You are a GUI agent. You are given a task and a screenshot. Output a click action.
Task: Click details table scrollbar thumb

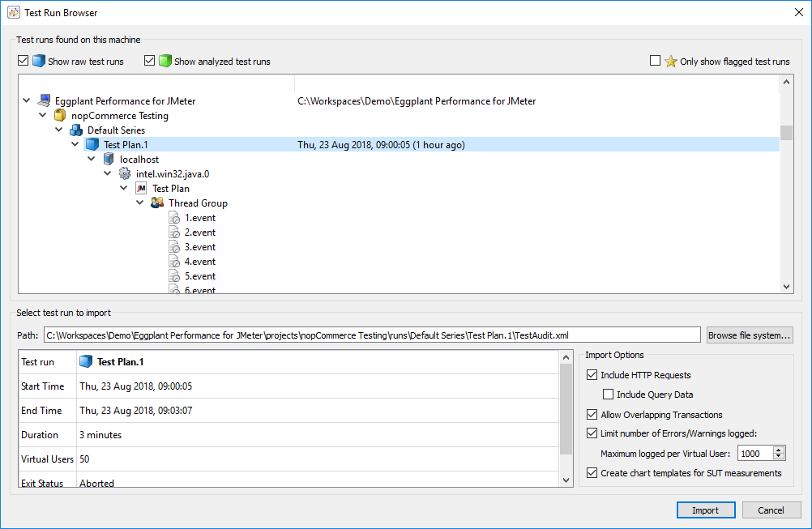coord(566,409)
